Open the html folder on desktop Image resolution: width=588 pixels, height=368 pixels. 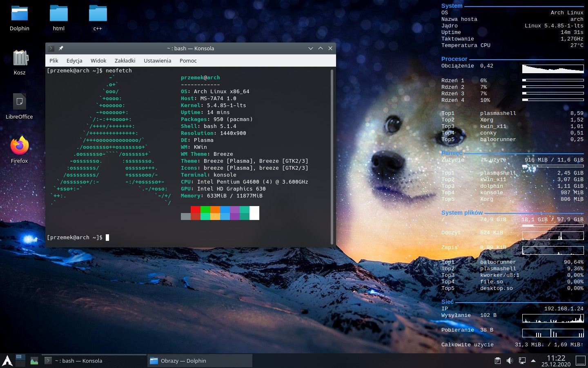(x=58, y=14)
